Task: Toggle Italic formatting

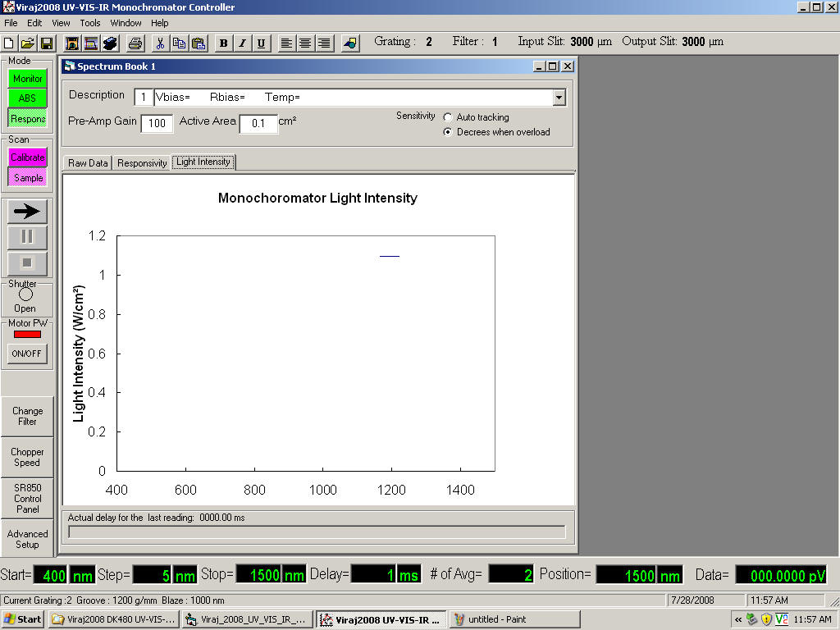Action: (242, 43)
